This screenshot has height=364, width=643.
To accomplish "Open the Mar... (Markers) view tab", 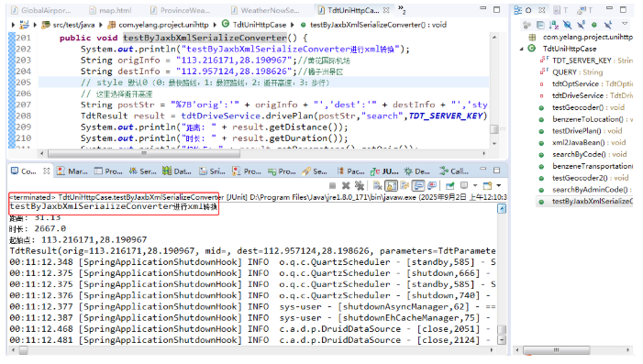I will pos(72,171).
